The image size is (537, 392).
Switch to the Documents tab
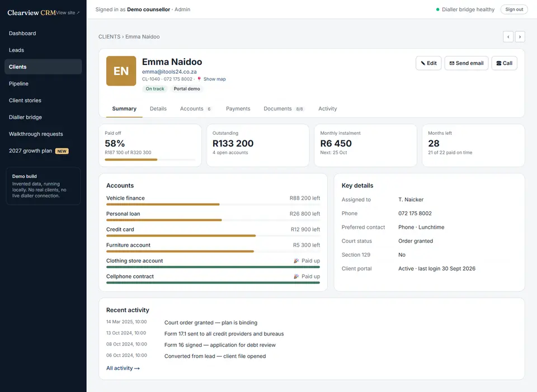(284, 108)
